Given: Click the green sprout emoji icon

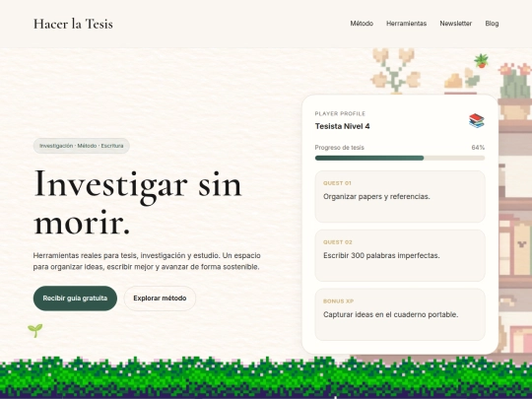Looking at the screenshot, I should pos(34,330).
